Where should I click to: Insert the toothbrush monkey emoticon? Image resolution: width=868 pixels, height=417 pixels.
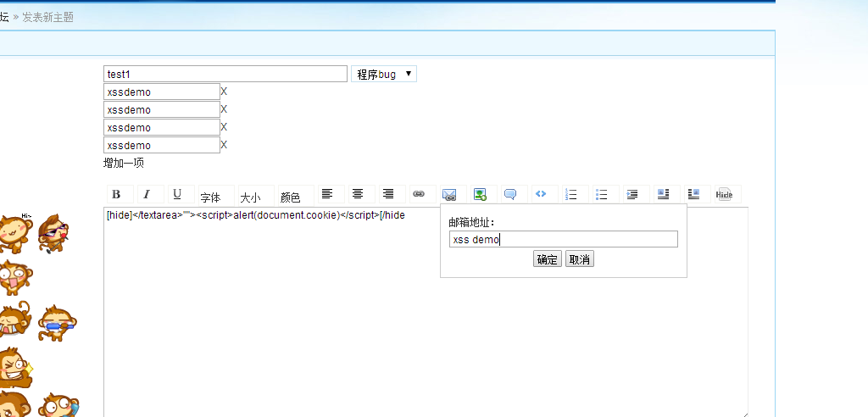57,324
